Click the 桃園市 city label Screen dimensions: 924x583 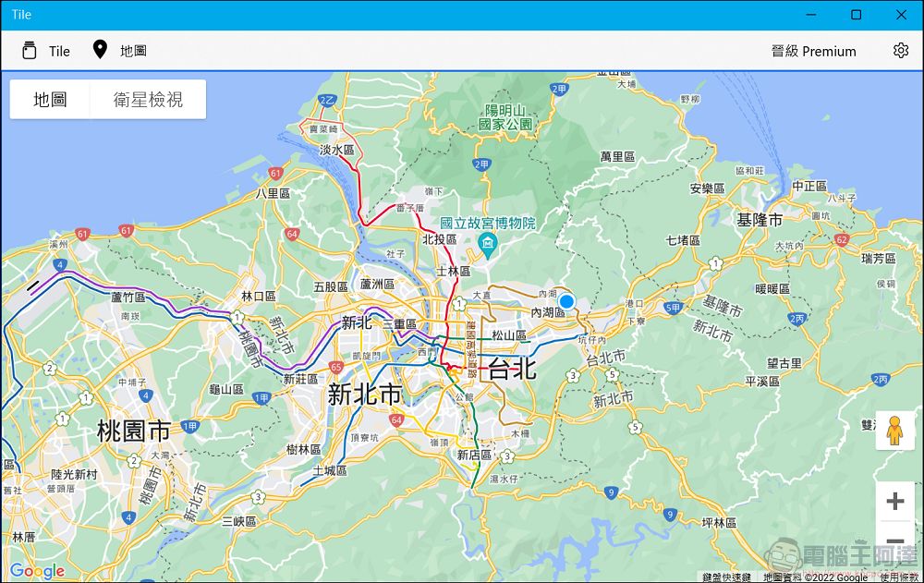[x=134, y=431]
